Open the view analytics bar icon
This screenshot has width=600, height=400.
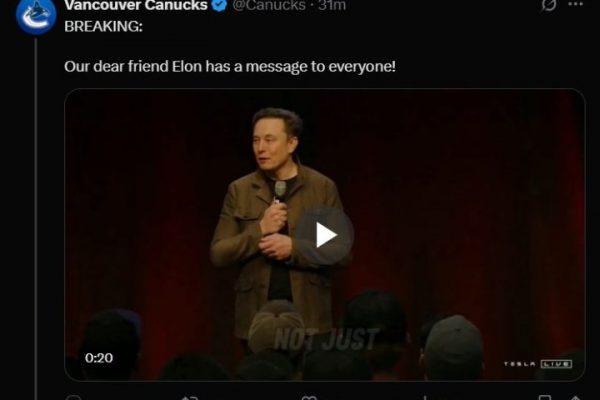point(425,398)
